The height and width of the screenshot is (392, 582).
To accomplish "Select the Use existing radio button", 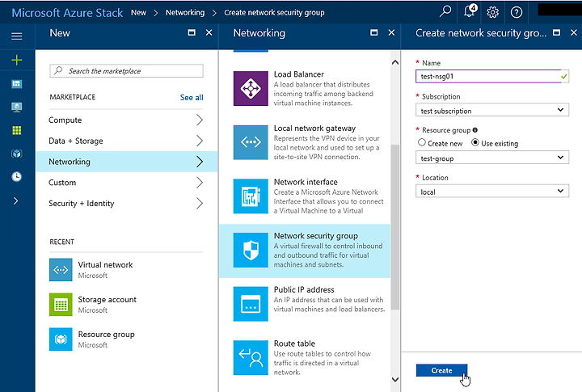I will click(475, 142).
